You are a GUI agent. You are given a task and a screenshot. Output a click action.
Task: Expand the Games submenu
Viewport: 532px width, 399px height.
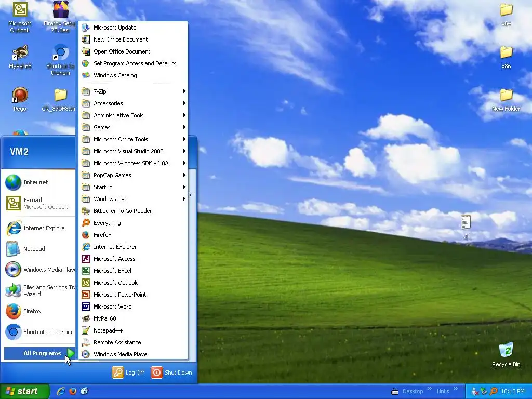[x=133, y=127]
